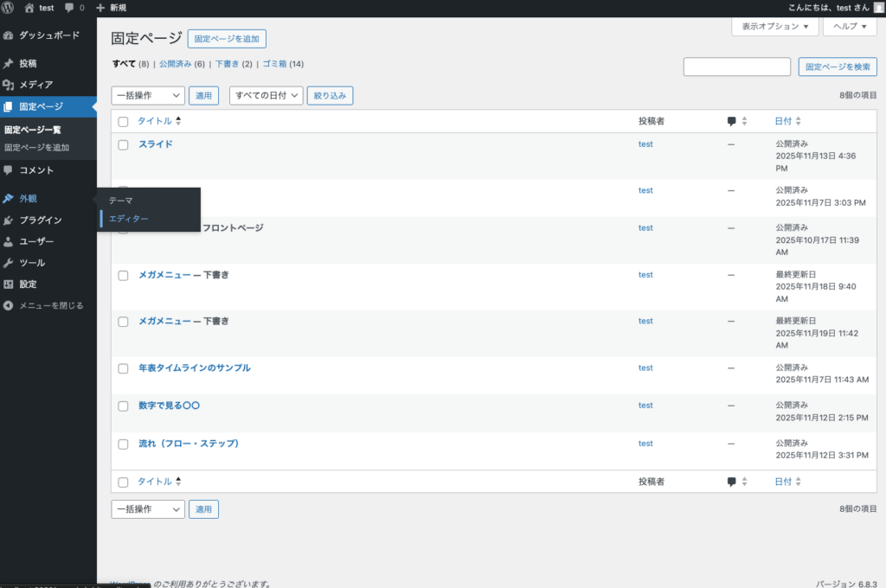Open the メディア sidebar icon
The height and width of the screenshot is (588, 886).
pos(9,85)
